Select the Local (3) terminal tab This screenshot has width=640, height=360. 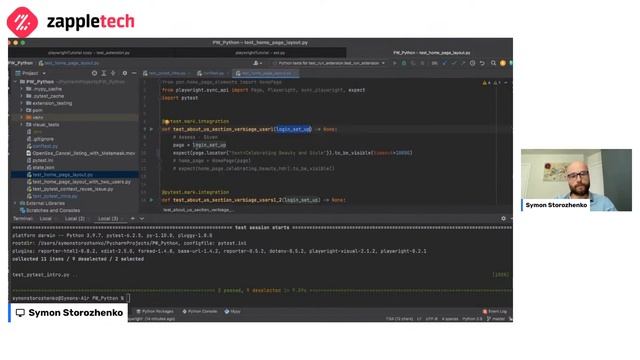pos(108,219)
